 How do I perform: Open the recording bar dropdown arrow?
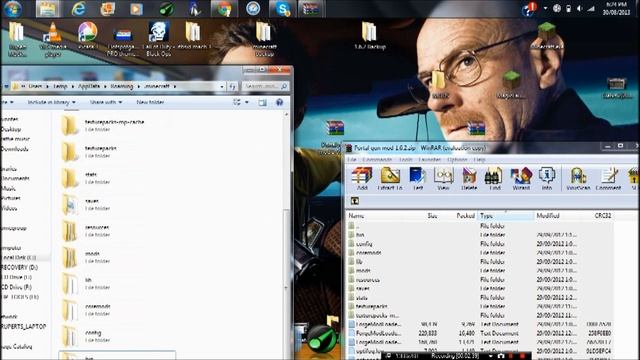coord(490,356)
